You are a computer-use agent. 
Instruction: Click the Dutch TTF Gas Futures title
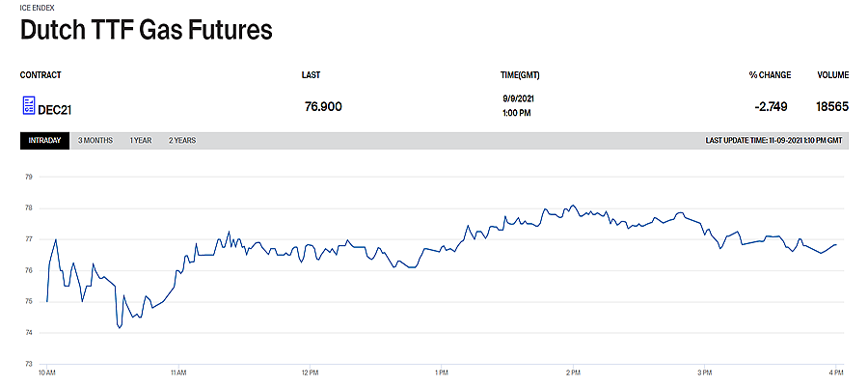(147, 30)
